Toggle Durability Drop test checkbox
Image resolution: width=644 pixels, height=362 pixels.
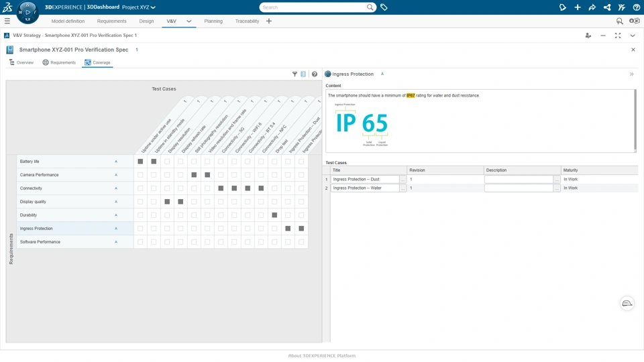274,215
